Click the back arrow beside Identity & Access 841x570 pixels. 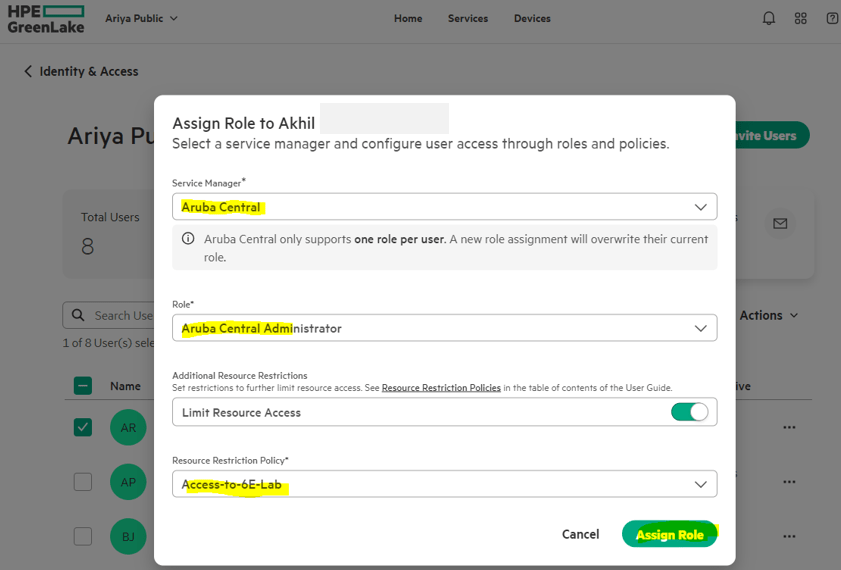[28, 71]
